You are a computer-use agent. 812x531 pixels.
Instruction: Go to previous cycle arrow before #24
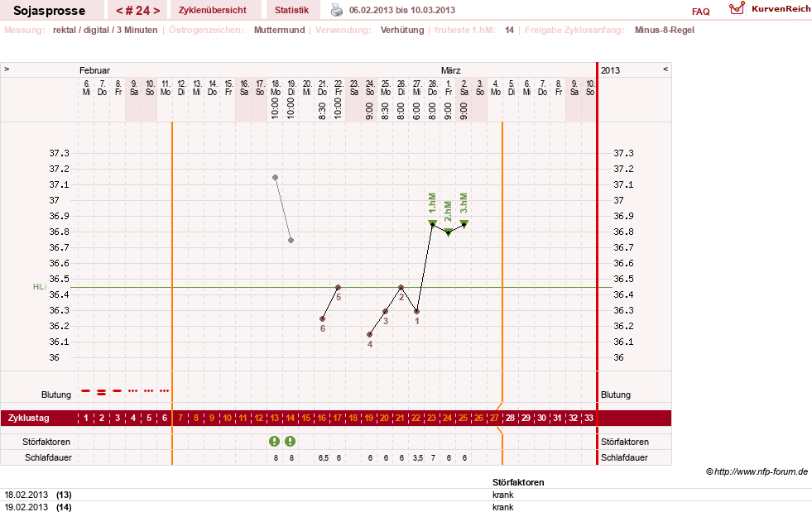coord(119,11)
